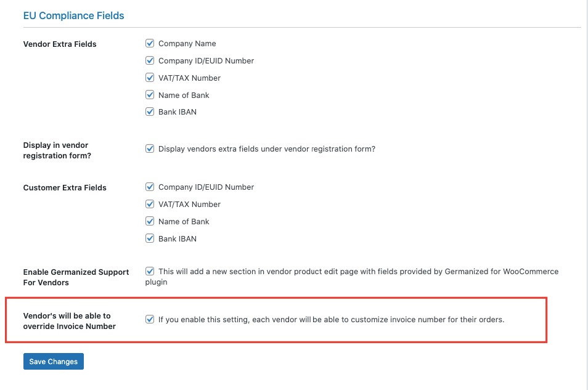Uncheck Company Name under Vendor Extra Fields
The image size is (588, 390).
pyautogui.click(x=150, y=43)
